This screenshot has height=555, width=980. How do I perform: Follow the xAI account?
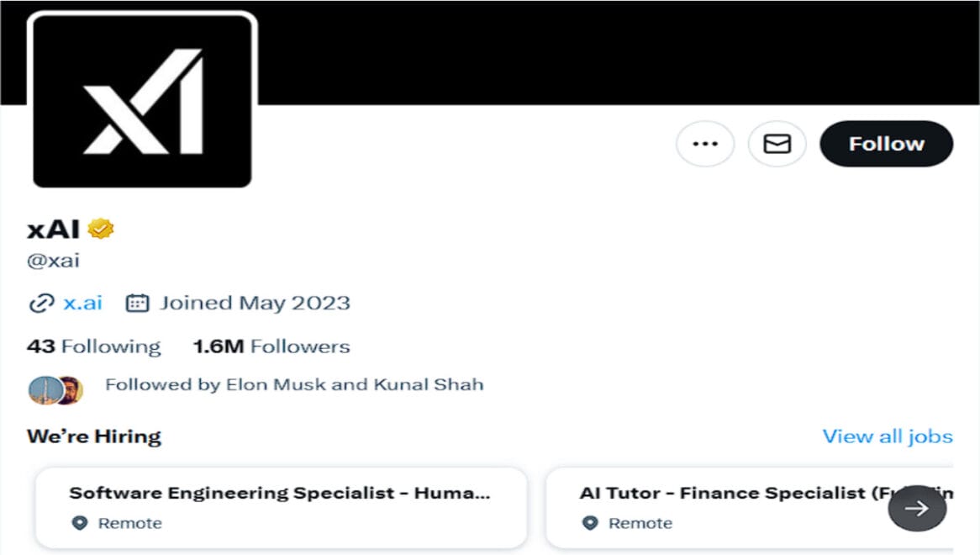click(x=886, y=144)
